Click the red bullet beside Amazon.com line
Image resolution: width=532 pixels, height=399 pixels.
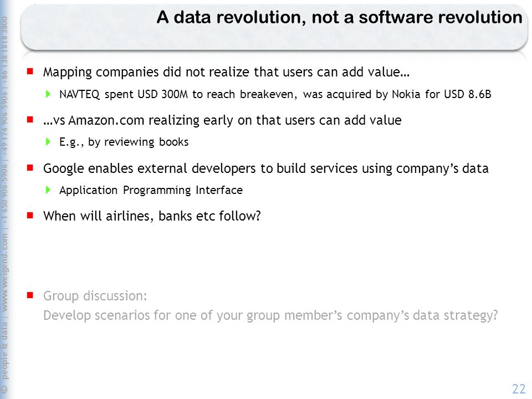30,120
